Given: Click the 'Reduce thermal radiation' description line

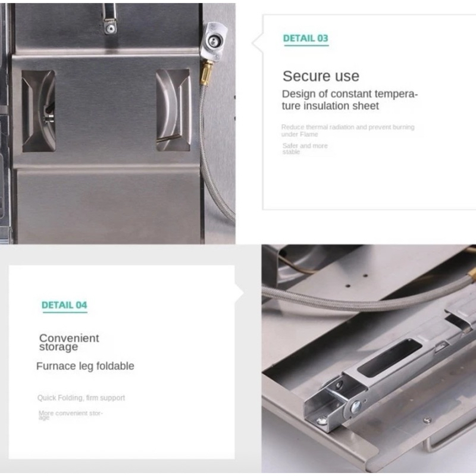Looking at the screenshot, I should point(347,130).
